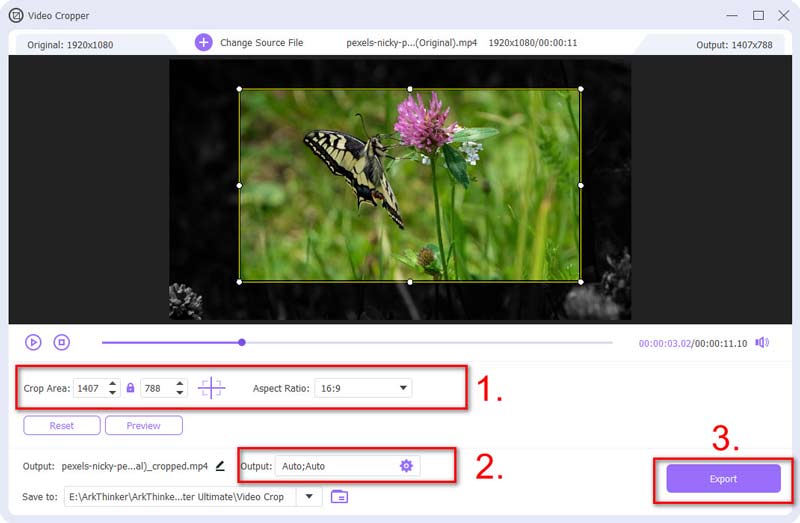This screenshot has width=800, height=523.
Task: Click the Export button
Action: [723, 479]
